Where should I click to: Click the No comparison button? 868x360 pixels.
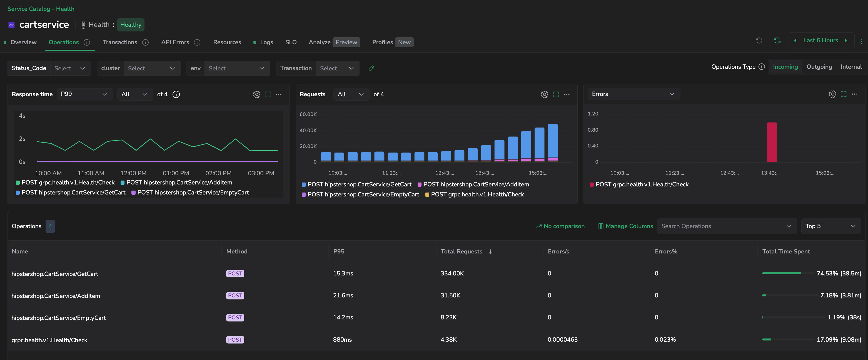560,226
